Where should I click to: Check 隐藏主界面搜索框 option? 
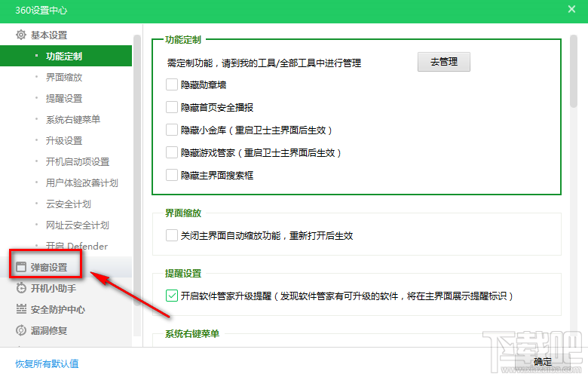pos(172,175)
